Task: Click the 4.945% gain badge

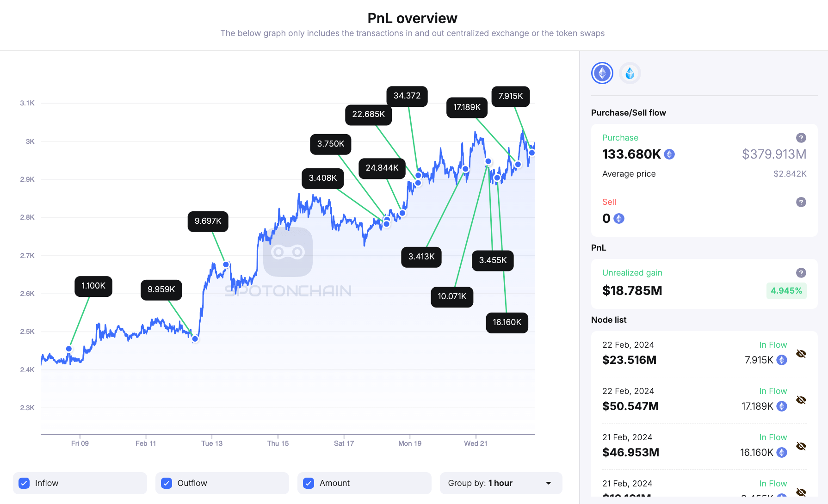Action: [x=786, y=291]
